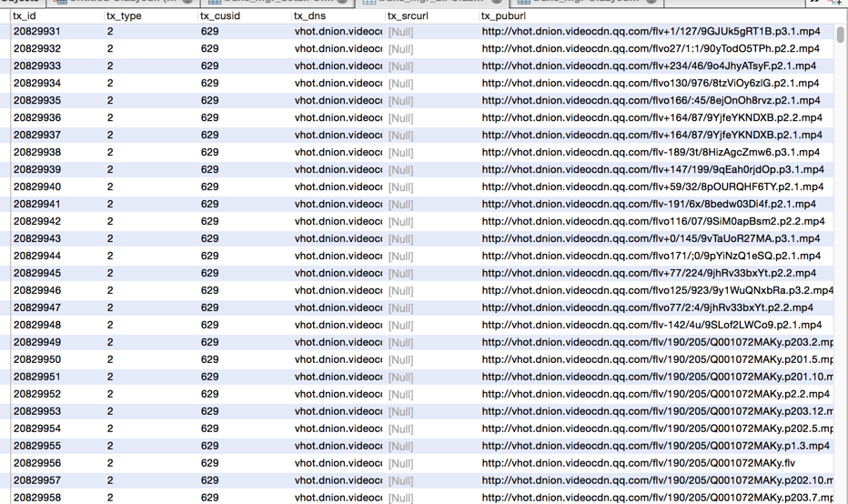This screenshot has width=848, height=504.
Task: Click the URL ending Q001072MAKy.p2.2.mp4
Action: point(655,394)
